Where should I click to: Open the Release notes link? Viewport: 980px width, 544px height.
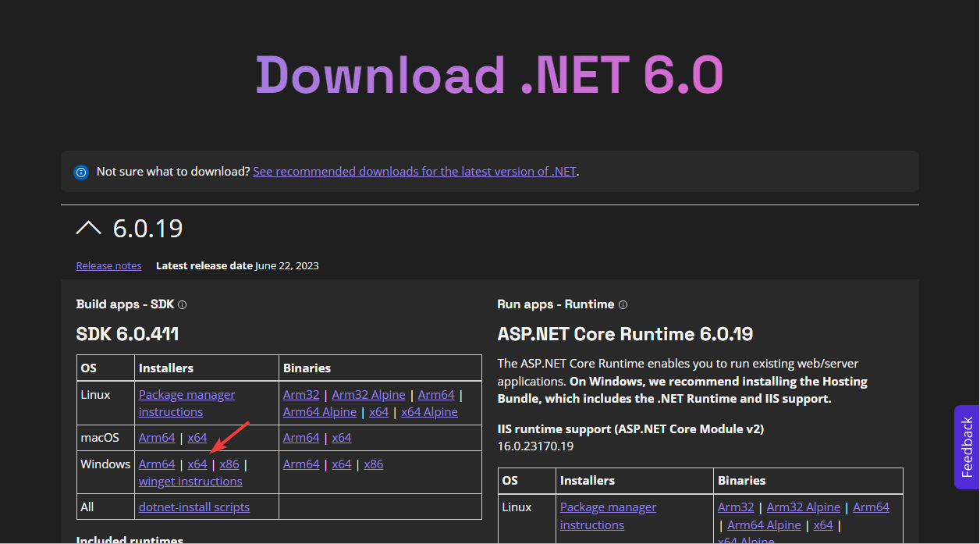(108, 265)
